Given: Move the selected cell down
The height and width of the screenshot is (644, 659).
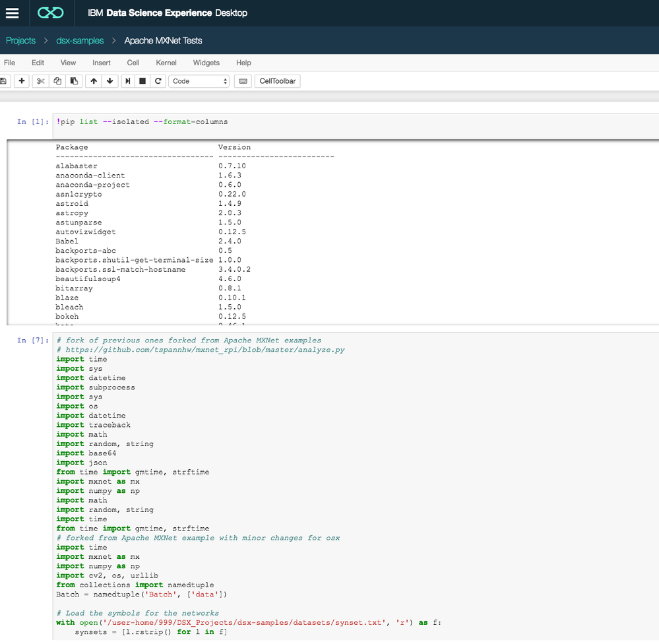Looking at the screenshot, I should 110,80.
